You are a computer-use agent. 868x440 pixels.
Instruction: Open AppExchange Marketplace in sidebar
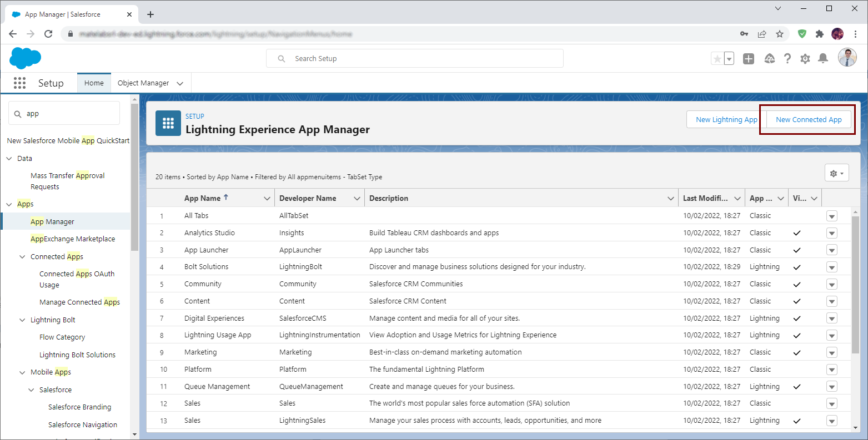[x=73, y=239]
